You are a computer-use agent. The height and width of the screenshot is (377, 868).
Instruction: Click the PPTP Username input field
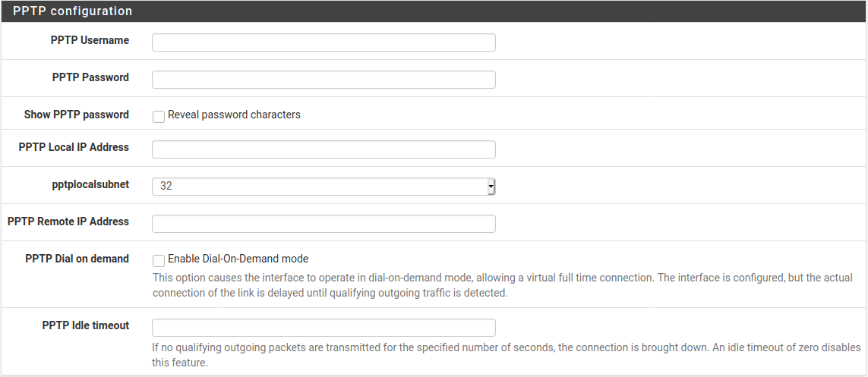[324, 42]
